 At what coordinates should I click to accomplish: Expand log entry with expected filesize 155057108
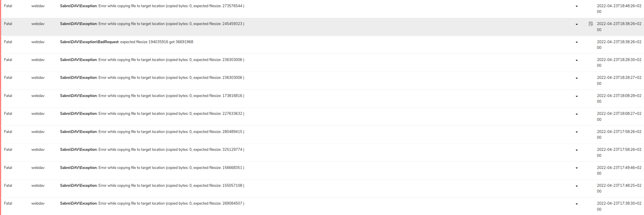point(576,186)
